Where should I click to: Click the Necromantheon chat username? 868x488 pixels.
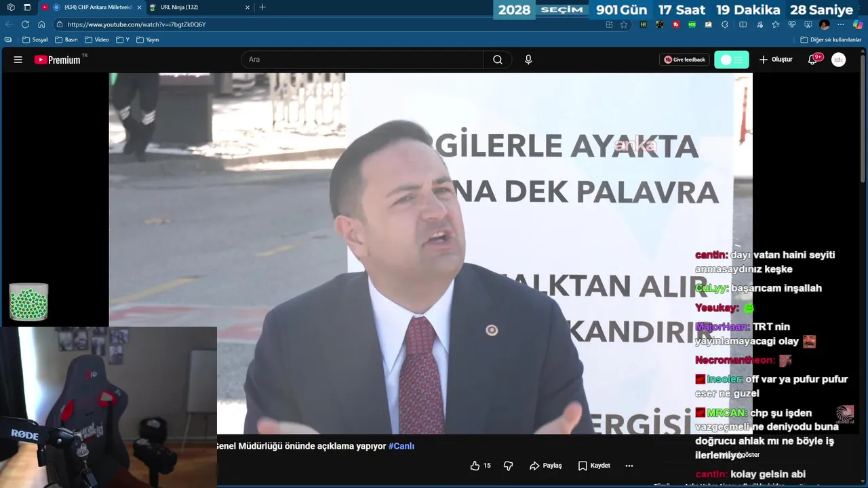tap(735, 360)
